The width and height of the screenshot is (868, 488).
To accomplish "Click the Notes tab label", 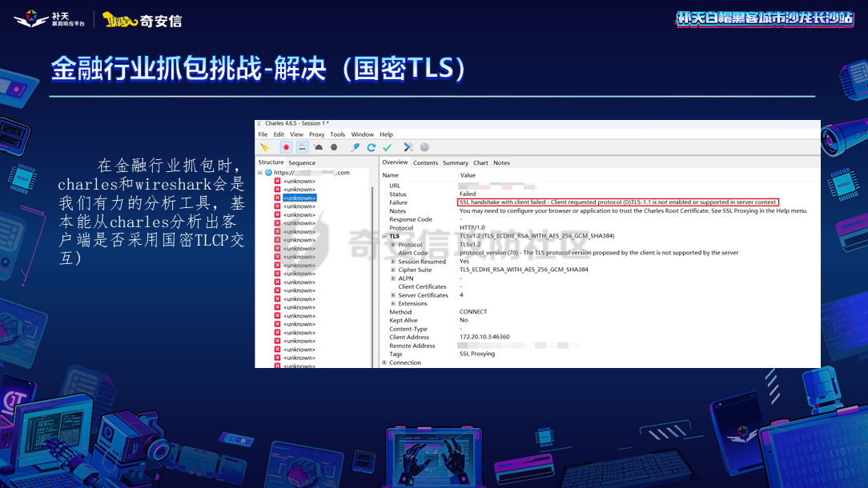I will click(x=501, y=162).
